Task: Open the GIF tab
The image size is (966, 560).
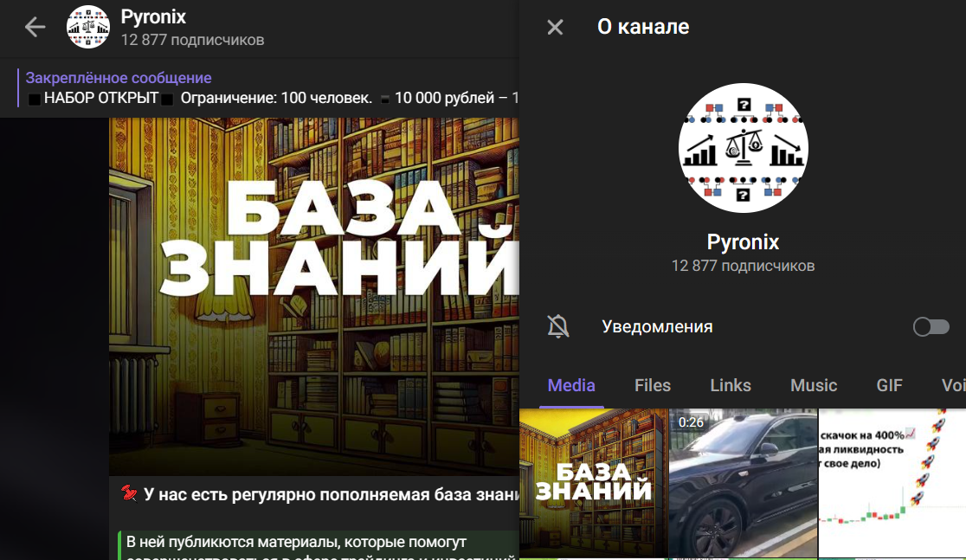Action: 889,385
